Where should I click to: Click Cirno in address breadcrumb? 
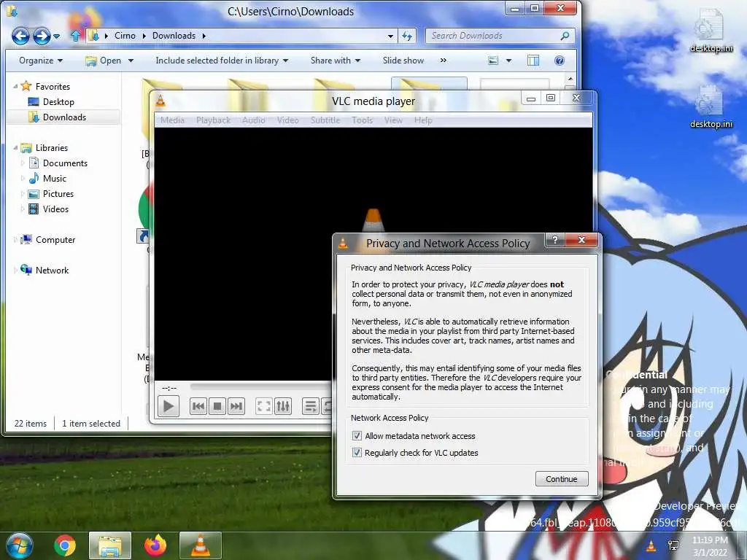[x=125, y=36]
